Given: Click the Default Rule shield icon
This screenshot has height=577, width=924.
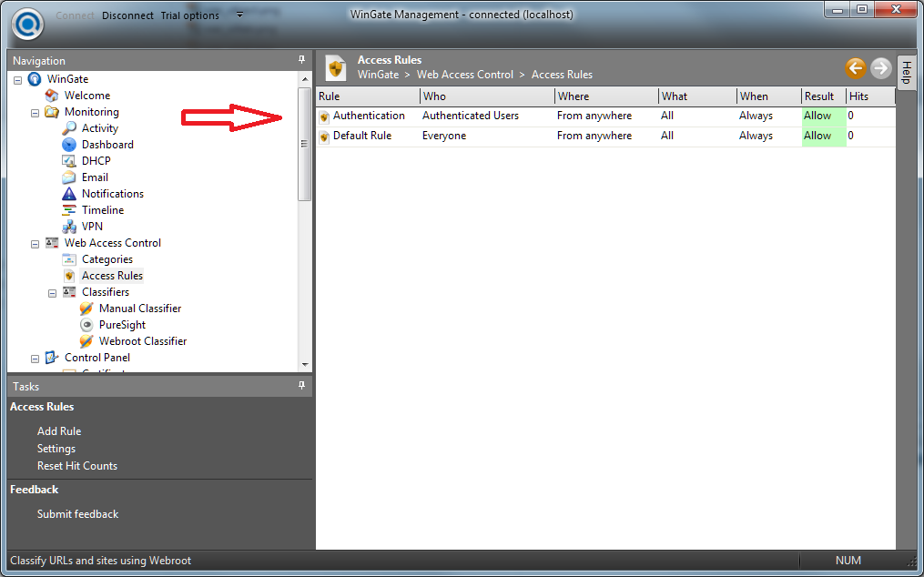Looking at the screenshot, I should 324,137.
